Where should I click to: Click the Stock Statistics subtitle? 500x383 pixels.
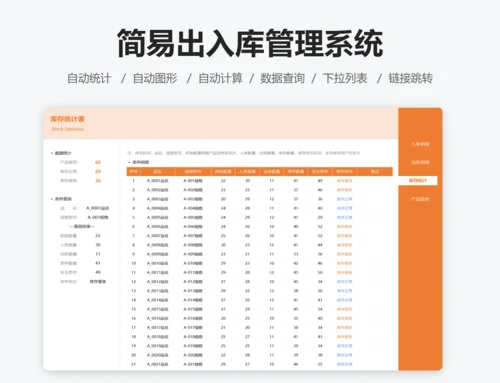click(x=67, y=129)
